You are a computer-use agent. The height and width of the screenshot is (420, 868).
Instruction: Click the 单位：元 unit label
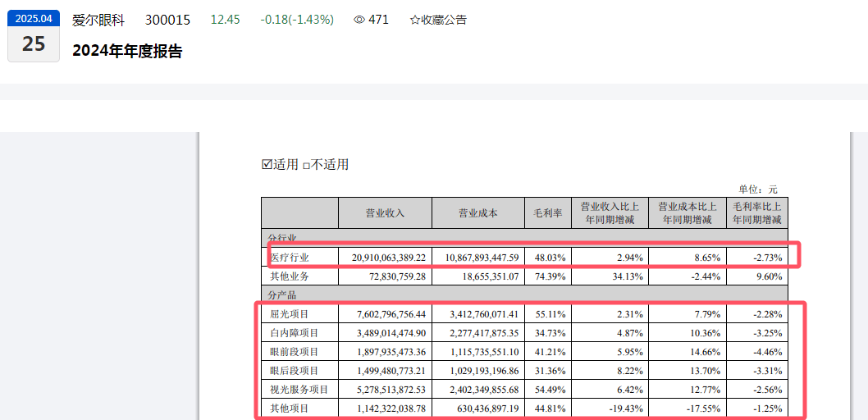758,189
